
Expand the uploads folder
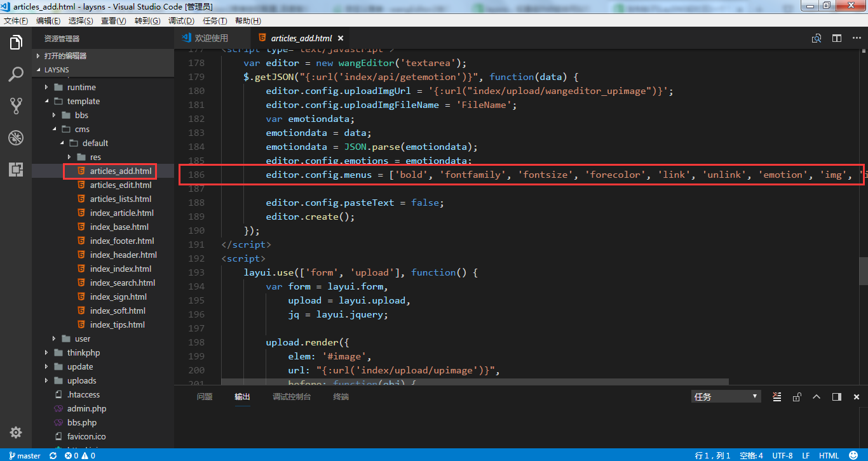(82, 381)
